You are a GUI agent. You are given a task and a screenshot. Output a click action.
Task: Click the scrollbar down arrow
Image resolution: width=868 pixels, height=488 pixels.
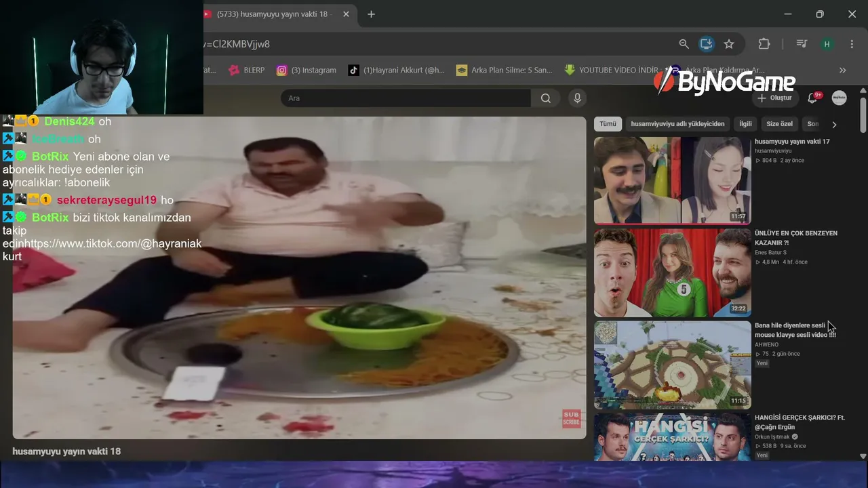pyautogui.click(x=863, y=456)
